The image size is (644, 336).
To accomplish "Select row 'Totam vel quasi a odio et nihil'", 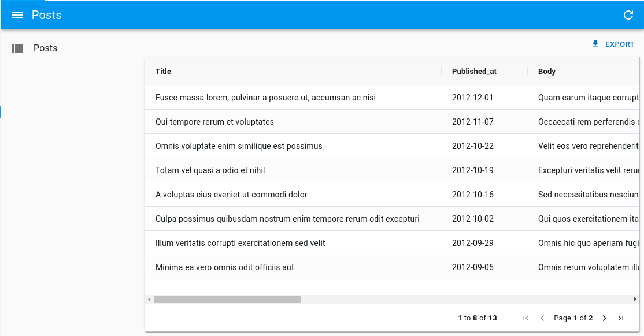I will 210,170.
